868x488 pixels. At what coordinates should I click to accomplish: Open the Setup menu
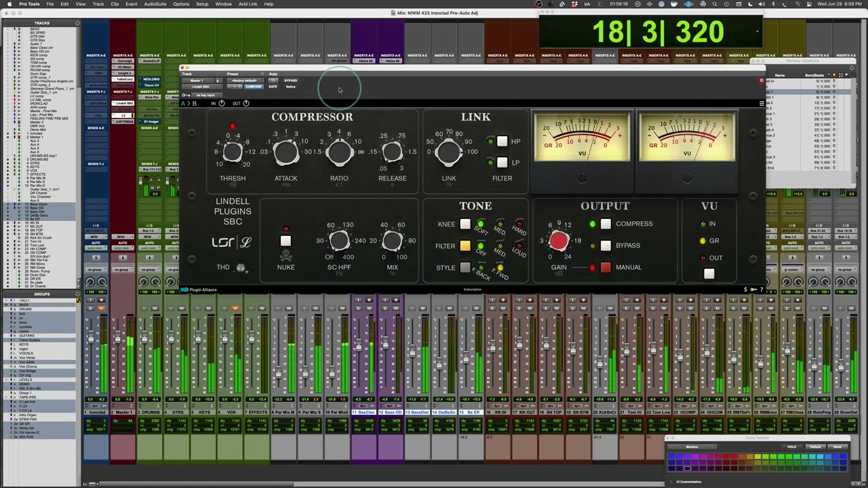click(x=202, y=4)
